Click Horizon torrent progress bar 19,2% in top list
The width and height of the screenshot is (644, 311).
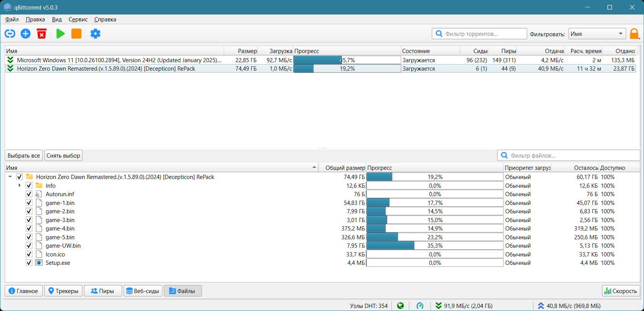[x=347, y=68]
